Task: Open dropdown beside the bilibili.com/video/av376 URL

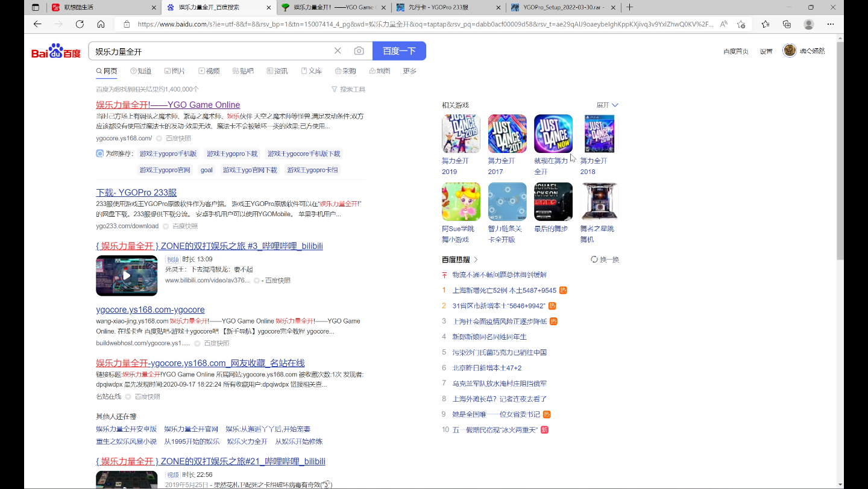Action: (x=256, y=281)
